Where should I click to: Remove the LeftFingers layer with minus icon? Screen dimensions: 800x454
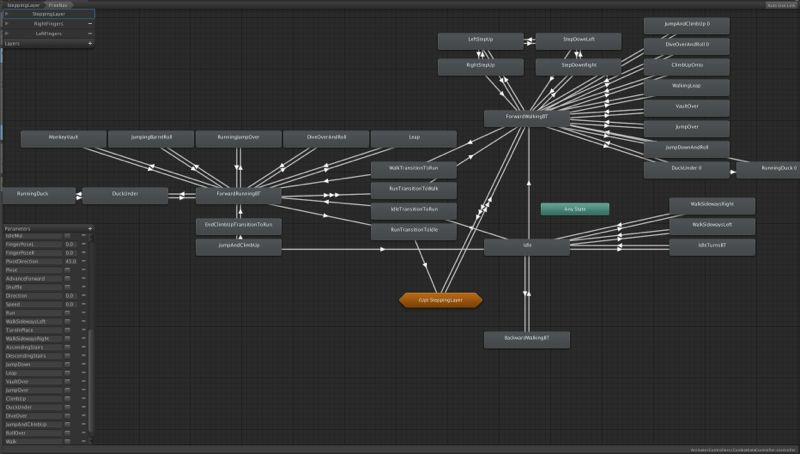tap(90, 34)
